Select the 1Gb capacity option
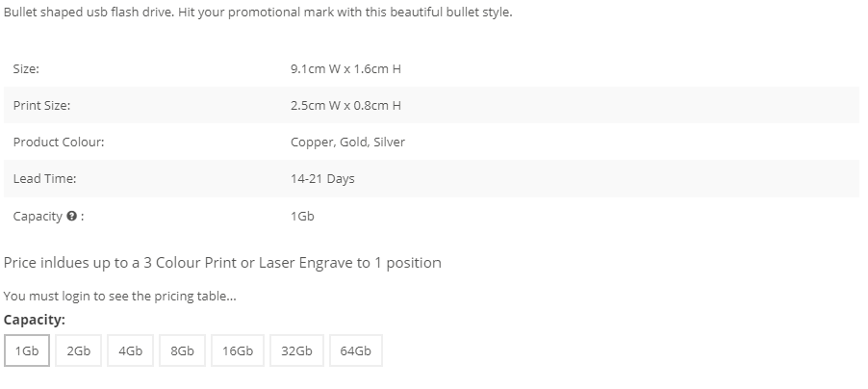 (x=27, y=350)
